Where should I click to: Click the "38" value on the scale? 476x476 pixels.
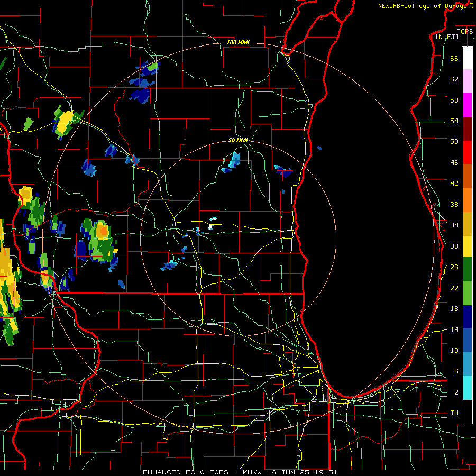point(454,204)
